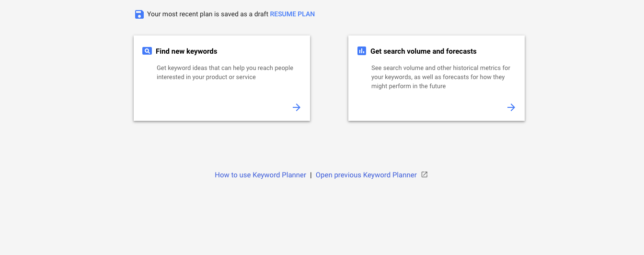Image resolution: width=644 pixels, height=255 pixels.
Task: Click the bar chart icon beside Get search volume
Action: 362,51
